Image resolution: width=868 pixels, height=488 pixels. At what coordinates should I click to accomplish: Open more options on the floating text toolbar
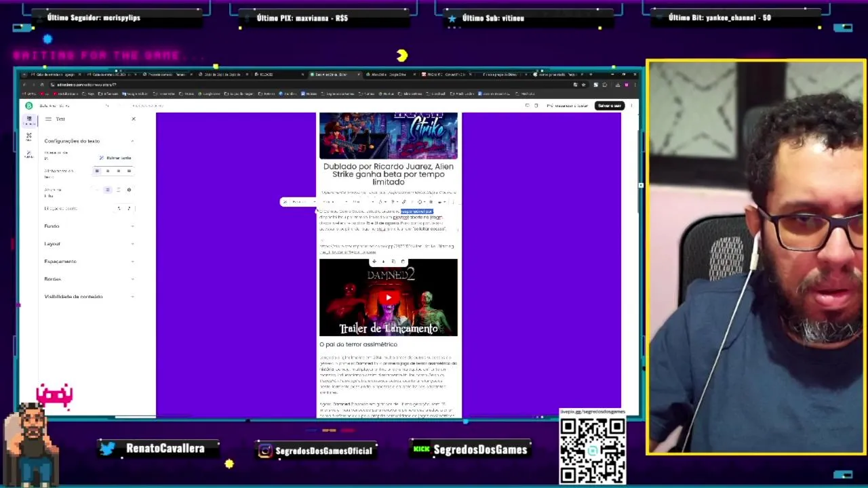453,202
